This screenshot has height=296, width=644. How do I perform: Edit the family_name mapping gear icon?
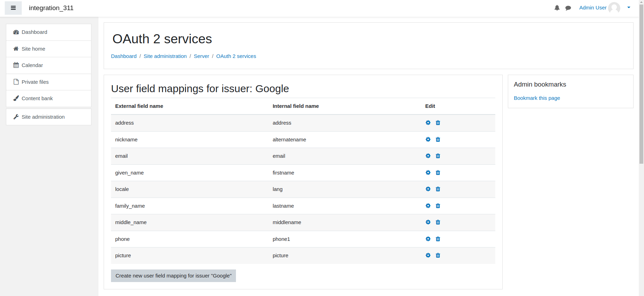click(428, 206)
